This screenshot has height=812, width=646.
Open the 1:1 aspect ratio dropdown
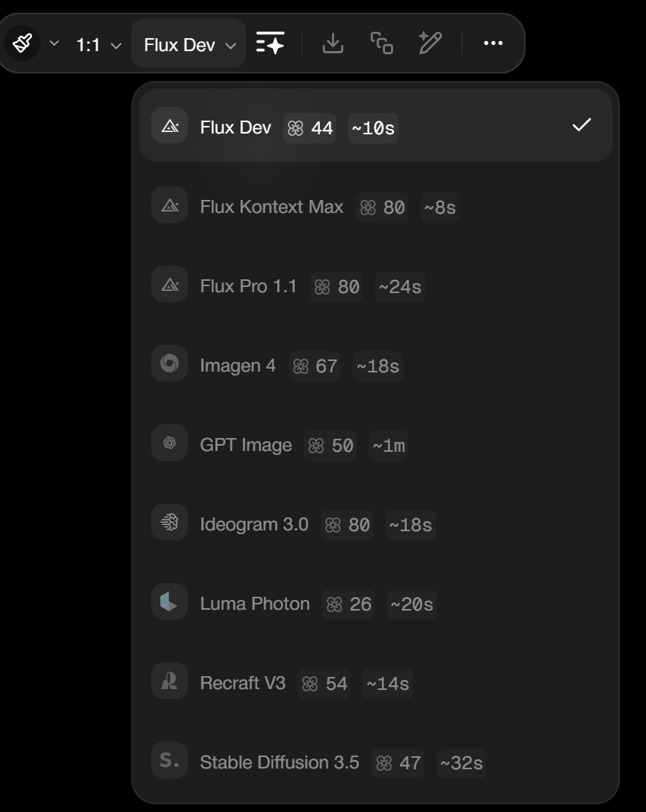(99, 45)
